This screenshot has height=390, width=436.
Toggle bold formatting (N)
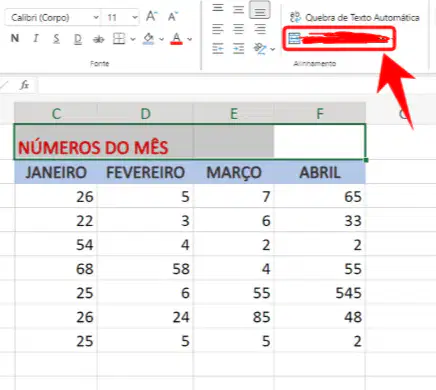click(x=15, y=38)
